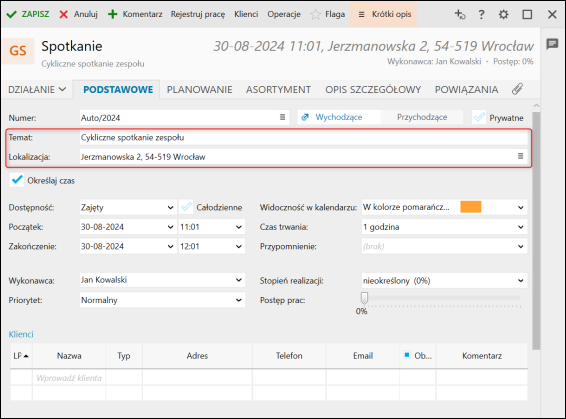Click the question mark help icon
Image resolution: width=566 pixels, height=419 pixels.
(481, 14)
